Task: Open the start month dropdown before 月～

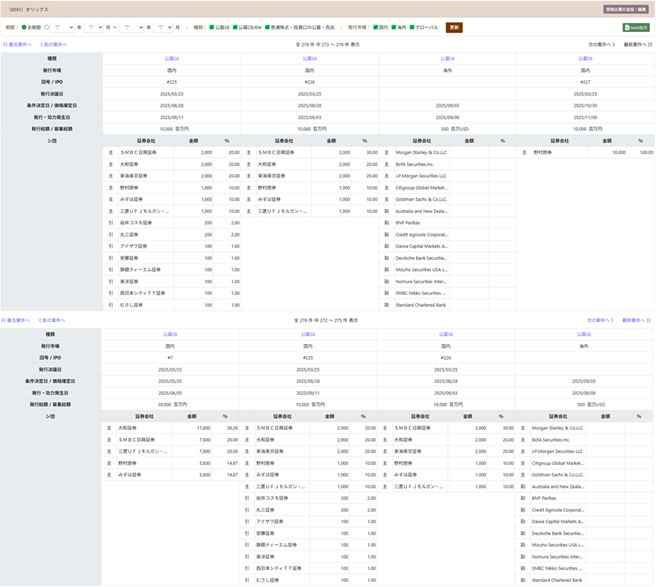Action: (94, 27)
